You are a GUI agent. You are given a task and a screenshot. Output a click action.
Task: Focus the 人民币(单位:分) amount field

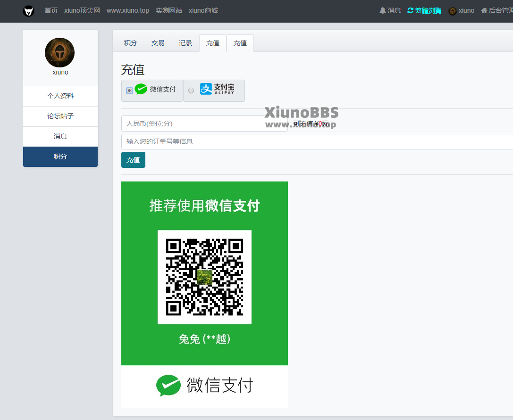tap(204, 124)
